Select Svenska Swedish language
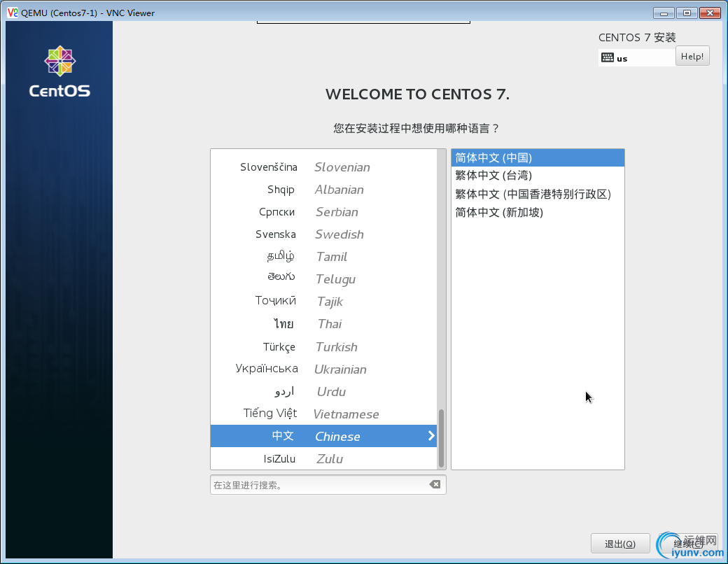728x564 pixels. 323,234
